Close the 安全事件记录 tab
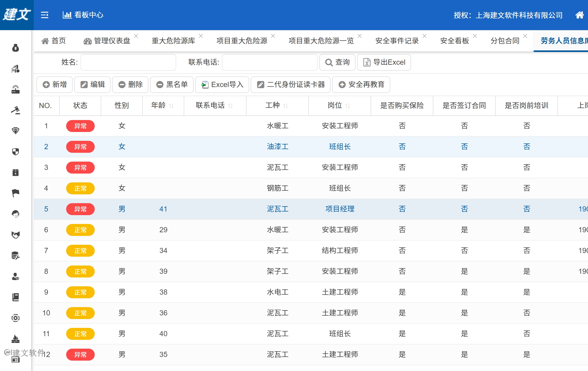 click(425, 36)
